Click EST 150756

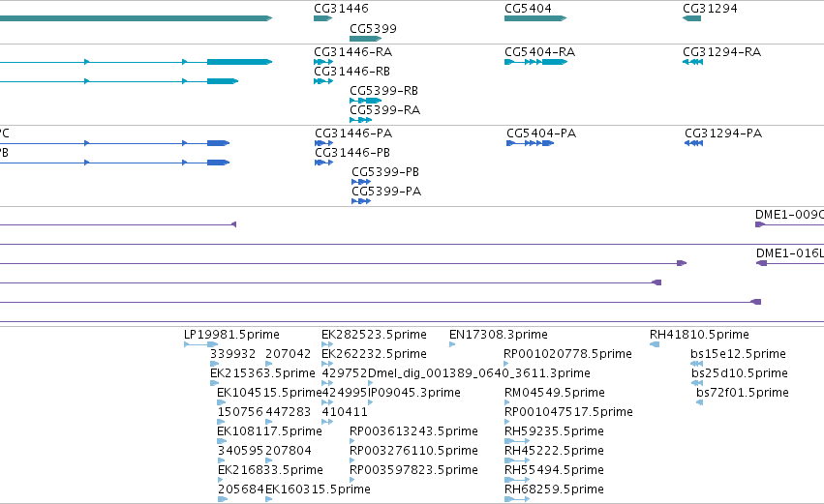tap(240, 413)
